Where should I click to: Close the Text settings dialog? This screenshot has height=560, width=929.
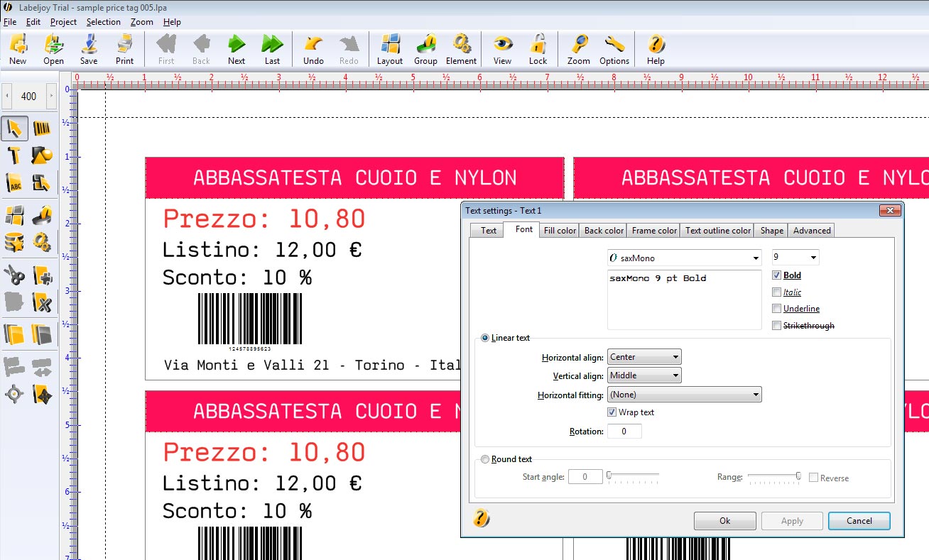(x=890, y=211)
